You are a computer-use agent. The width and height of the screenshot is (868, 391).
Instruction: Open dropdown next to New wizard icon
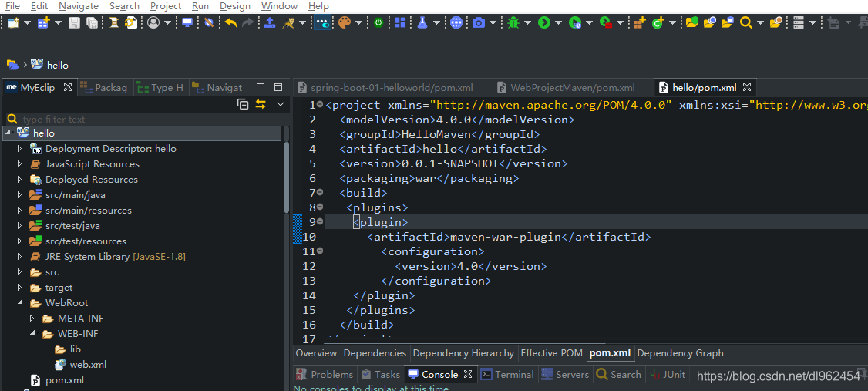click(27, 22)
